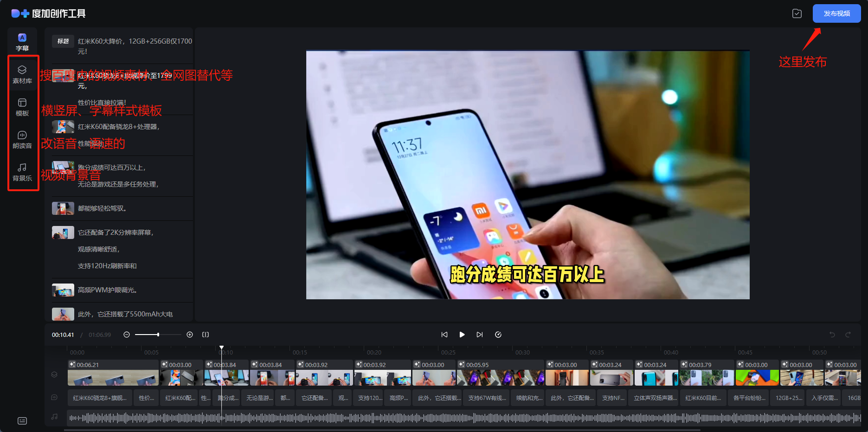The height and width of the screenshot is (432, 868).
Task: Select the 跑分成绩 subtitle segment in the script list
Action: tap(112, 168)
